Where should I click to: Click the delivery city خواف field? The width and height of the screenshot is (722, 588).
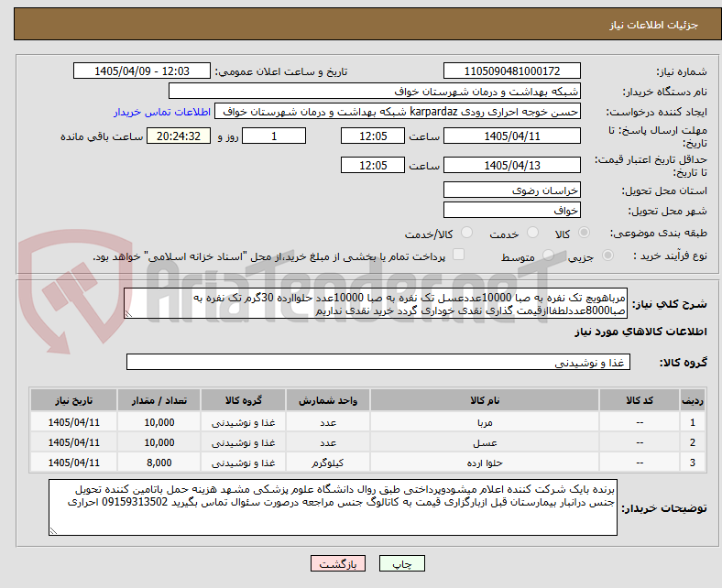coord(512,210)
